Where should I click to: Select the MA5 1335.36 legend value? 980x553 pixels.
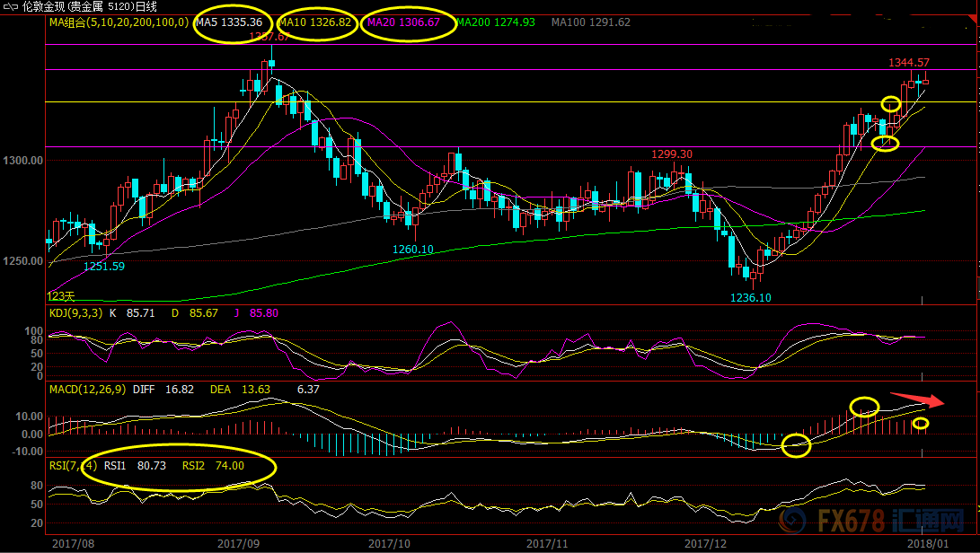click(x=230, y=22)
